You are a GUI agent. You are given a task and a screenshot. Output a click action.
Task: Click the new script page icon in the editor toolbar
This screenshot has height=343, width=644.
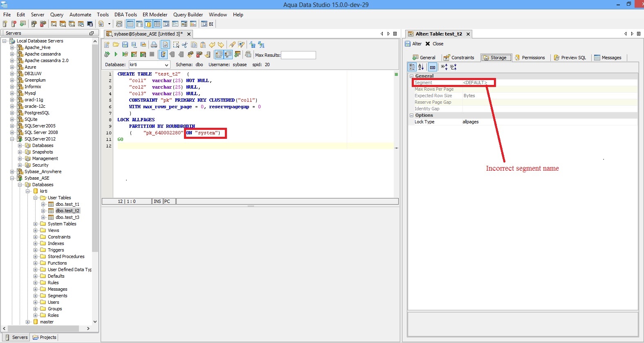pyautogui.click(x=107, y=45)
